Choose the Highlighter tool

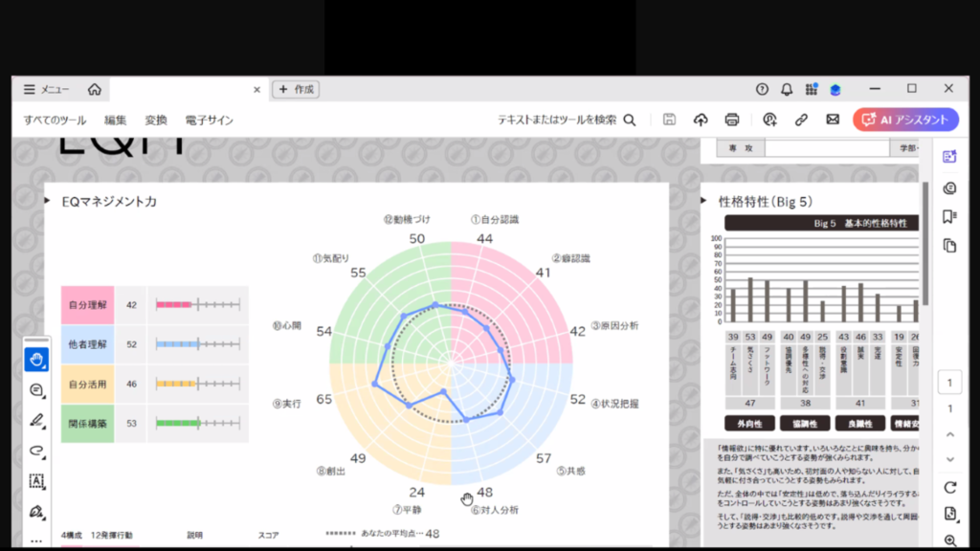37,420
